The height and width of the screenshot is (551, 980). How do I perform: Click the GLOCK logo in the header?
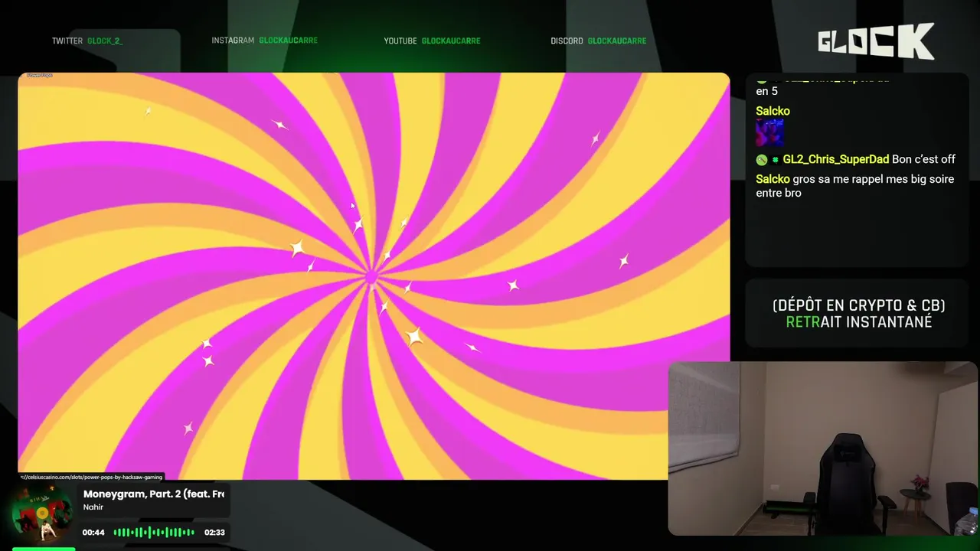pyautogui.click(x=876, y=41)
